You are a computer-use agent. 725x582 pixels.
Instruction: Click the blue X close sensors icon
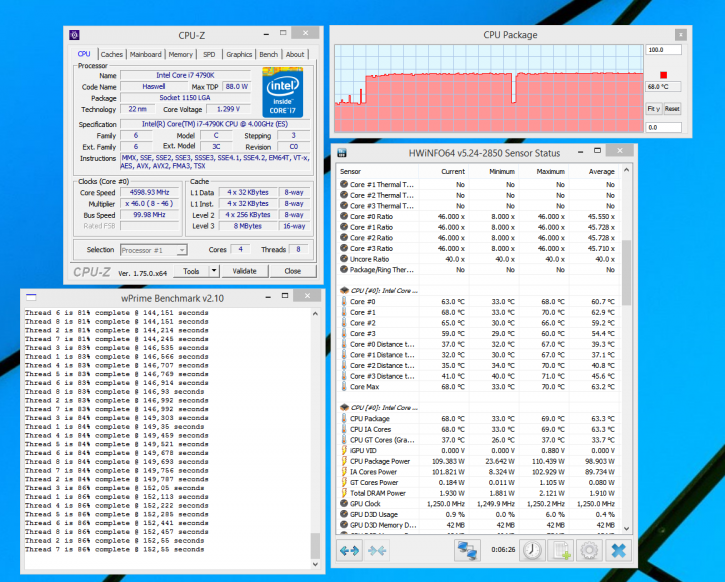click(x=618, y=550)
